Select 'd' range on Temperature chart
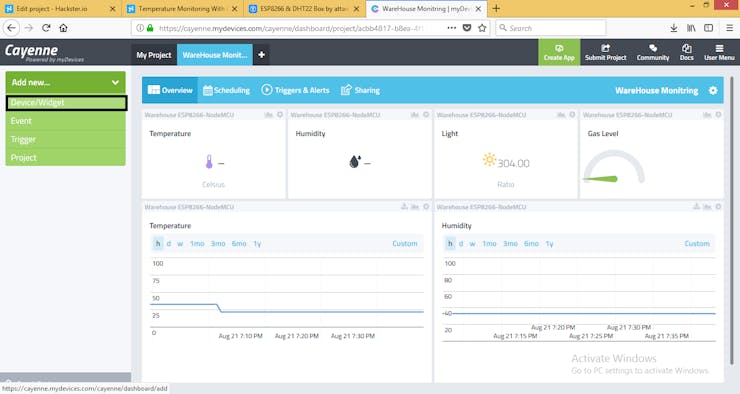The image size is (740, 394). [168, 243]
